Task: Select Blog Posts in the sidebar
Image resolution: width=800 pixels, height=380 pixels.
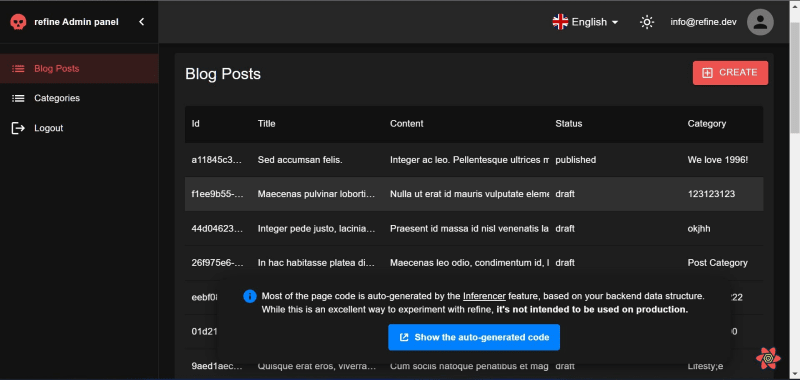Action: pos(79,68)
